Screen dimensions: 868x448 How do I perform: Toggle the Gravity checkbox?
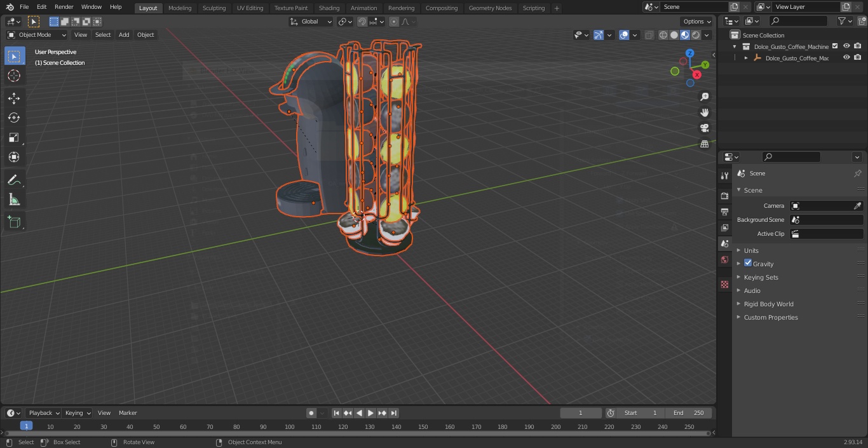coord(748,263)
